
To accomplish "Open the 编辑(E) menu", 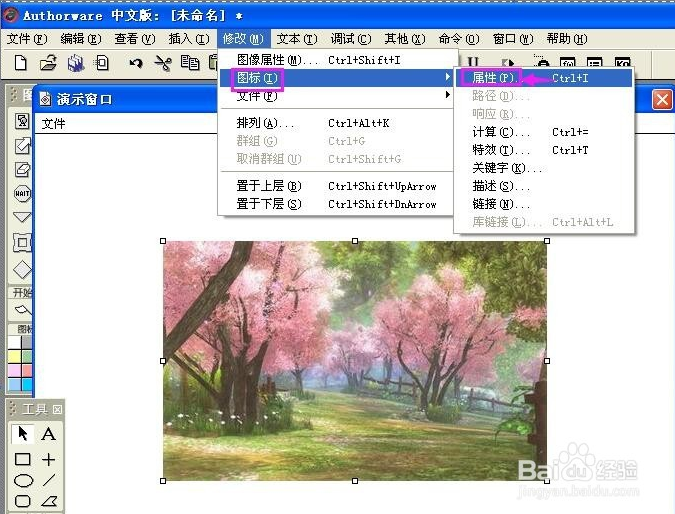I will pyautogui.click(x=81, y=39).
